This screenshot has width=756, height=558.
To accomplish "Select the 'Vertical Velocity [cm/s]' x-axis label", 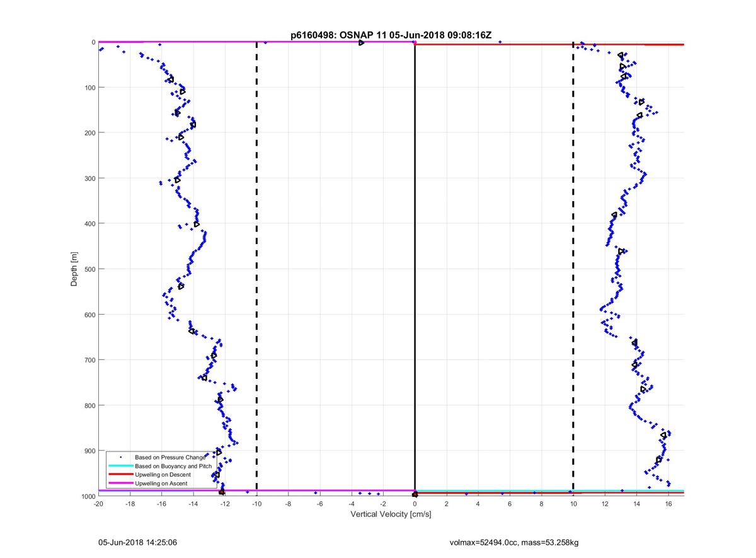I will coord(391,514).
